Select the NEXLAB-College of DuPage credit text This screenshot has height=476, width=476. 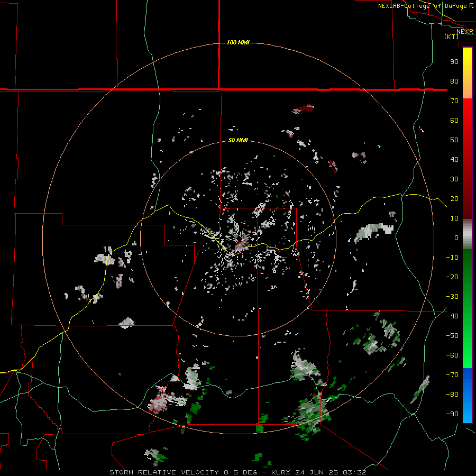[x=426, y=6]
